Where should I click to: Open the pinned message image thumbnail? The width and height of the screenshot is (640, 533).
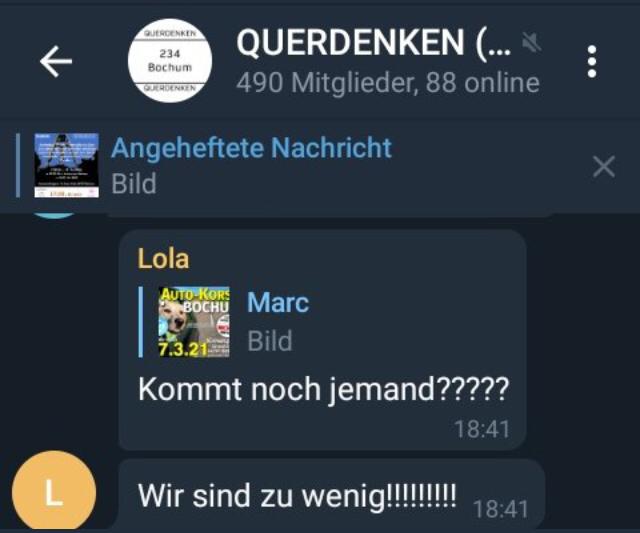[x=66, y=165]
